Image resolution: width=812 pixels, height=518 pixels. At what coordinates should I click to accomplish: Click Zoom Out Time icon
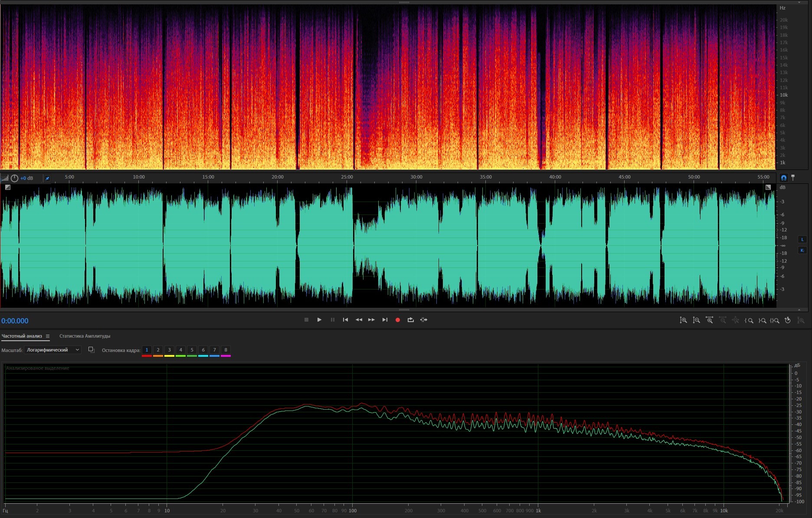(x=723, y=320)
